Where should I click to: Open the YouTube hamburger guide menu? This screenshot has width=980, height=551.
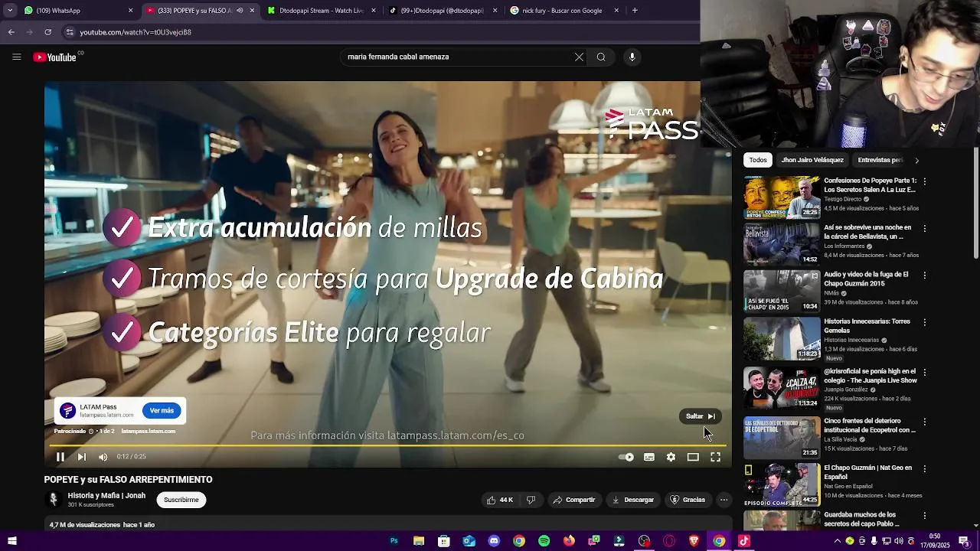tap(16, 57)
